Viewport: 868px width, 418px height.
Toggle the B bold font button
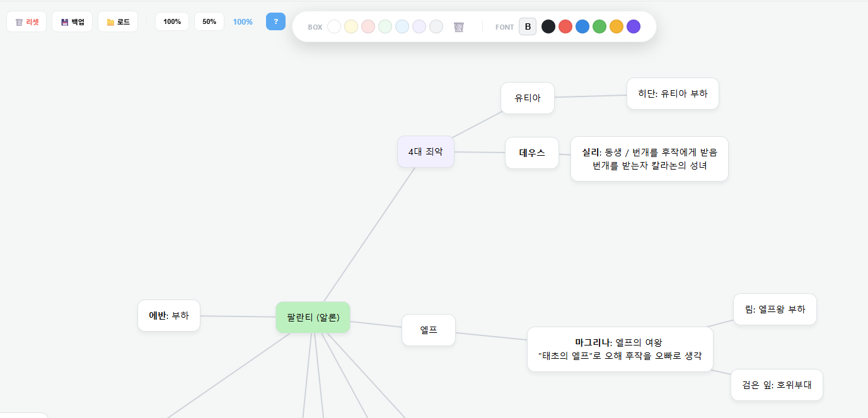point(528,26)
